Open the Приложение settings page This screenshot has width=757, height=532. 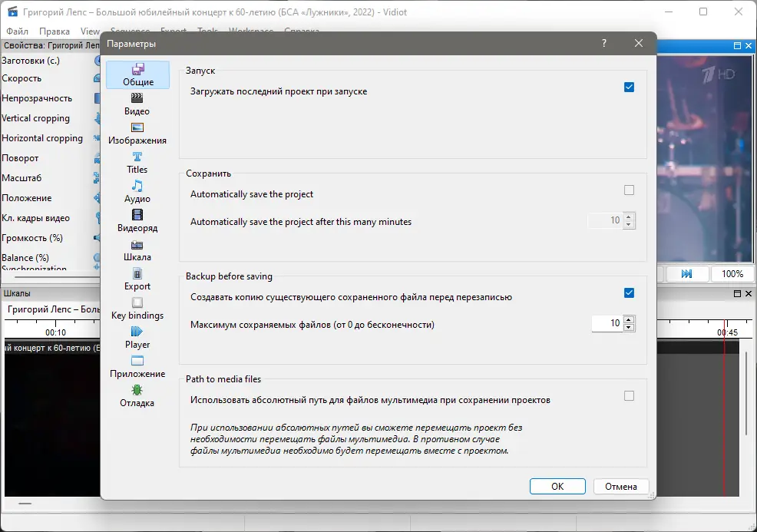click(137, 368)
